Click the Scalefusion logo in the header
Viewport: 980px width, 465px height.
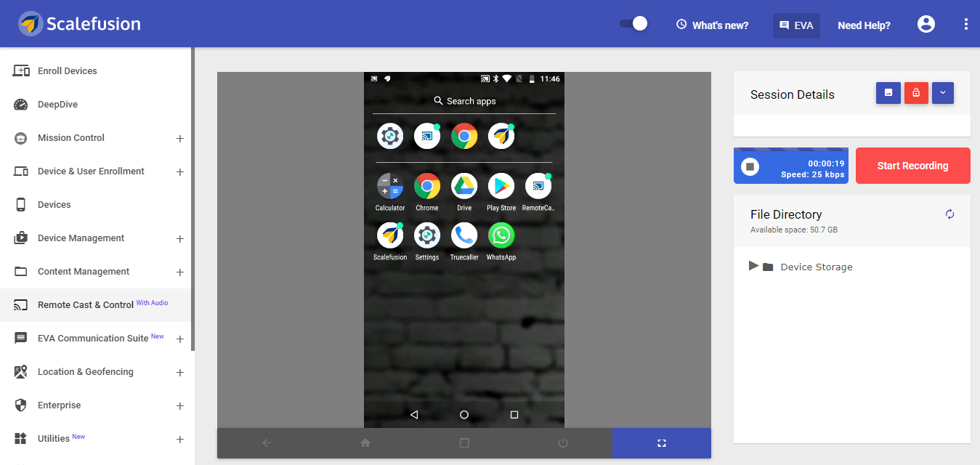pos(79,24)
